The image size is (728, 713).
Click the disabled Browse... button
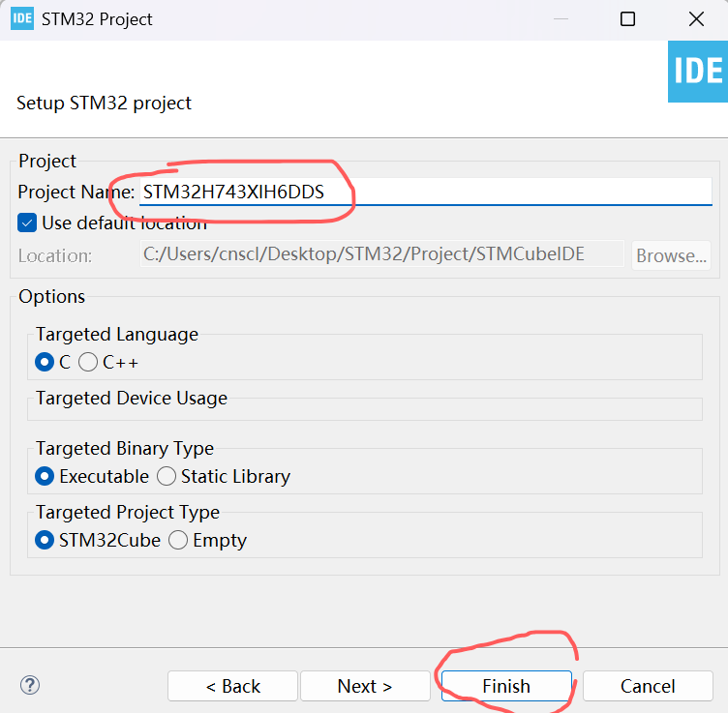point(671,254)
